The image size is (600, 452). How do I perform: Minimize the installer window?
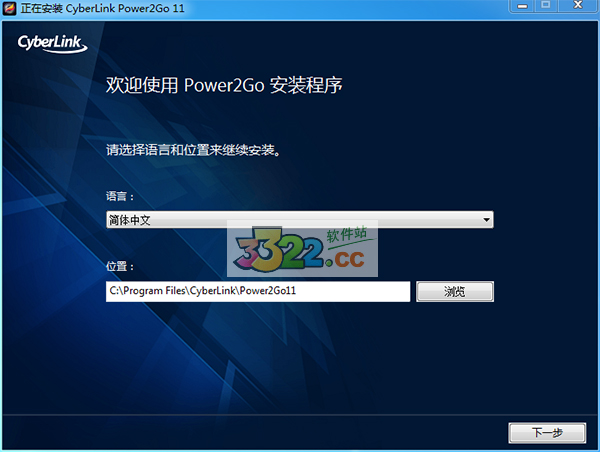coord(522,6)
